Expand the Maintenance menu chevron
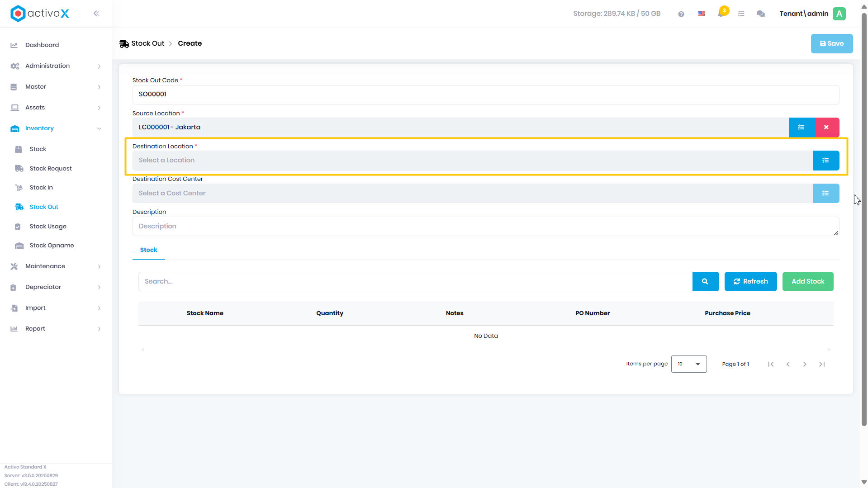Image resolution: width=868 pixels, height=488 pixels. [99, 266]
